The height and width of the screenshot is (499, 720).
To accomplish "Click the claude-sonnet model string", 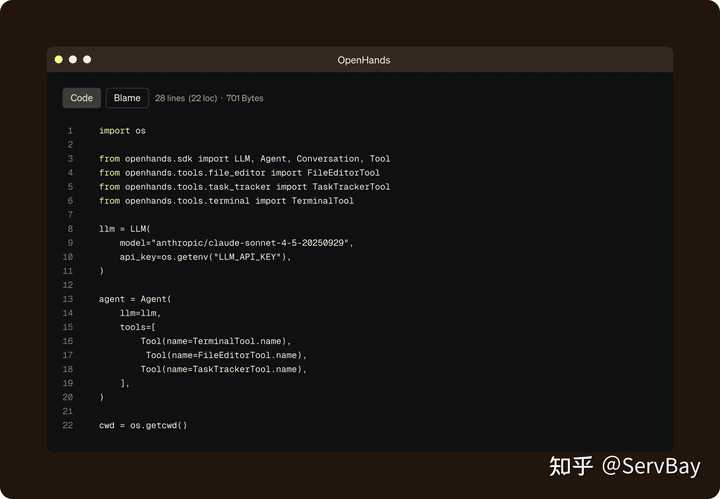I will [237, 243].
